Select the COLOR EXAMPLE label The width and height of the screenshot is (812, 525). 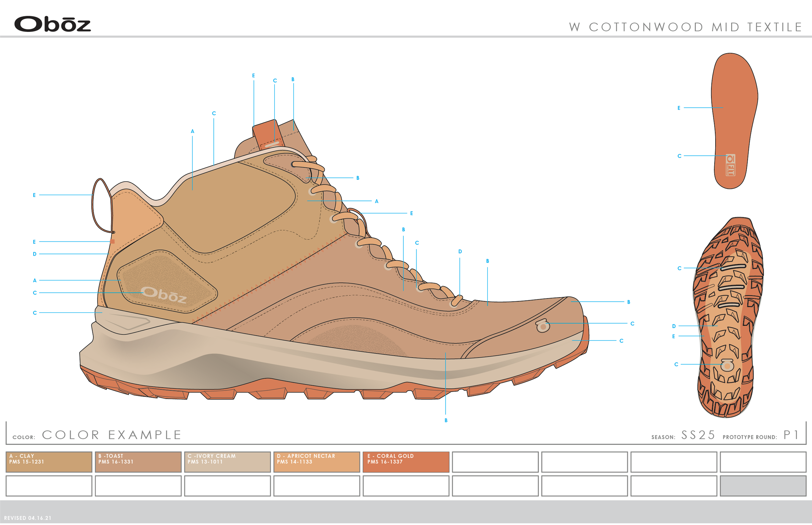point(111,435)
